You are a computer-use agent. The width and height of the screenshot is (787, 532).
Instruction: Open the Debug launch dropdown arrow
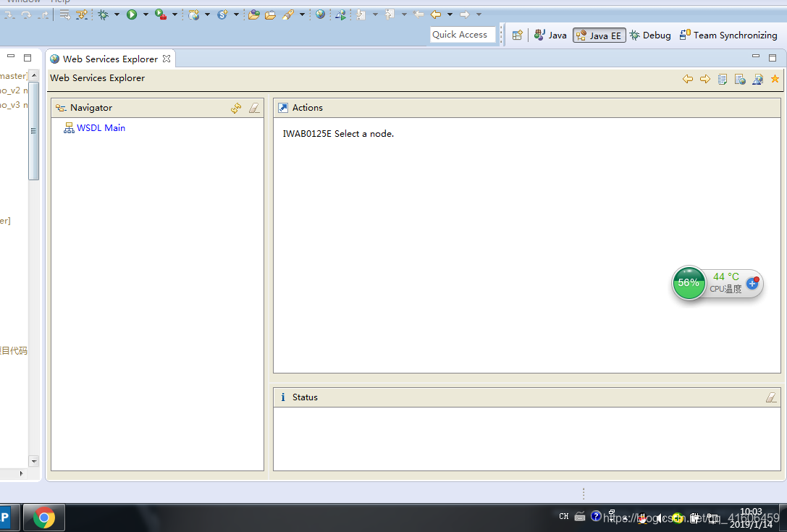[117, 14]
